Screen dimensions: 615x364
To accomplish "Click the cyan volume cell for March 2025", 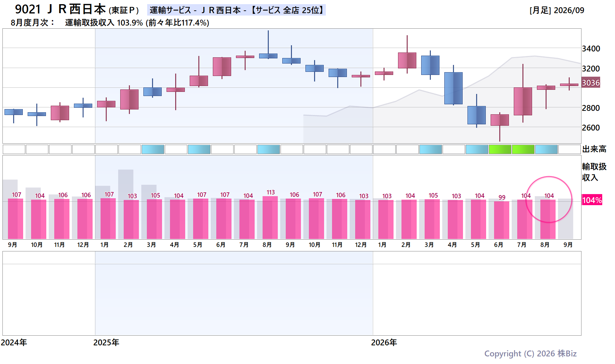I will click(153, 150).
